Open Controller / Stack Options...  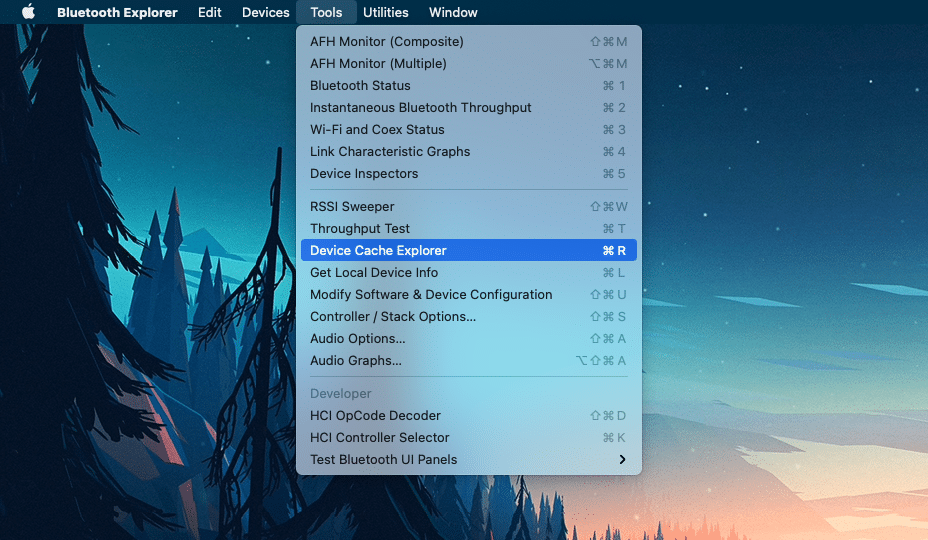pos(469,316)
